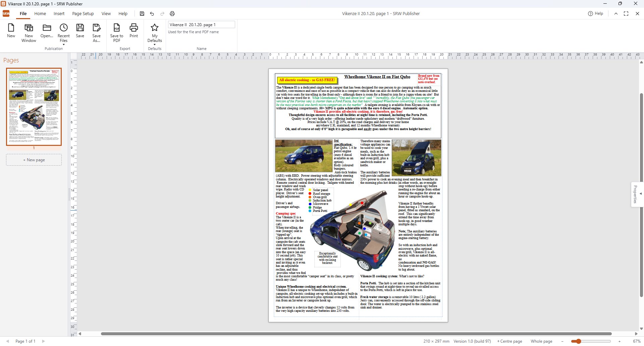Export with Save to PDF
644x346 pixels.
(117, 33)
